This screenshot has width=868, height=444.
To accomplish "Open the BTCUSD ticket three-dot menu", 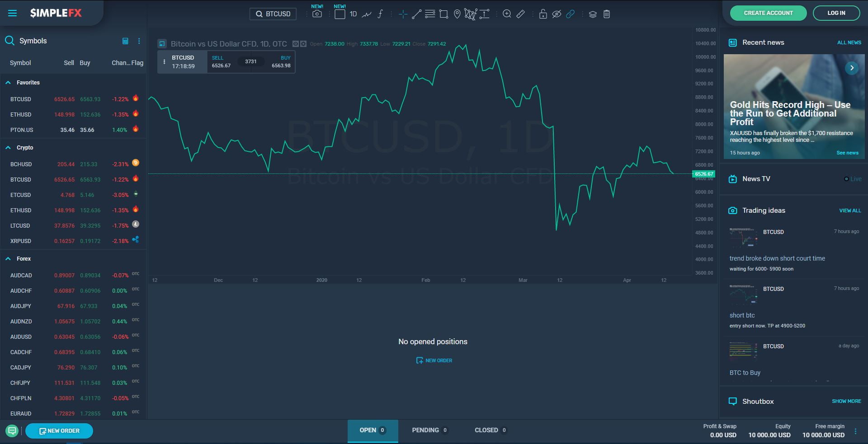I will click(x=164, y=62).
